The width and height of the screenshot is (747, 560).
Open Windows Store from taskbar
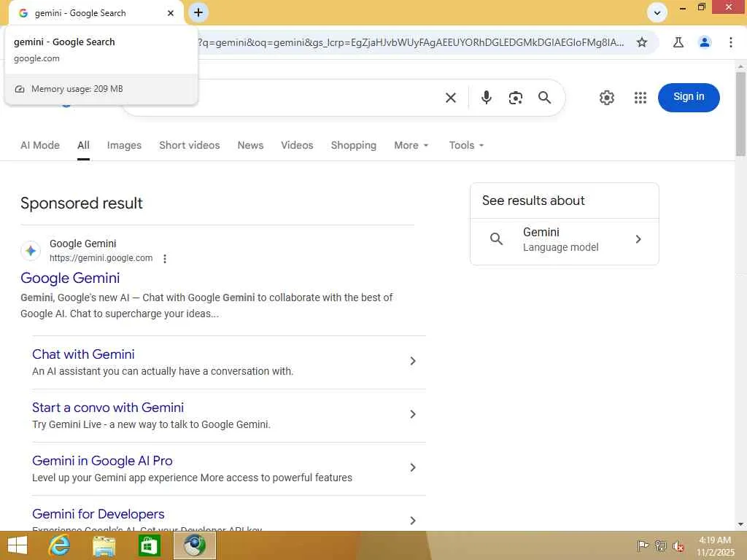click(149, 545)
